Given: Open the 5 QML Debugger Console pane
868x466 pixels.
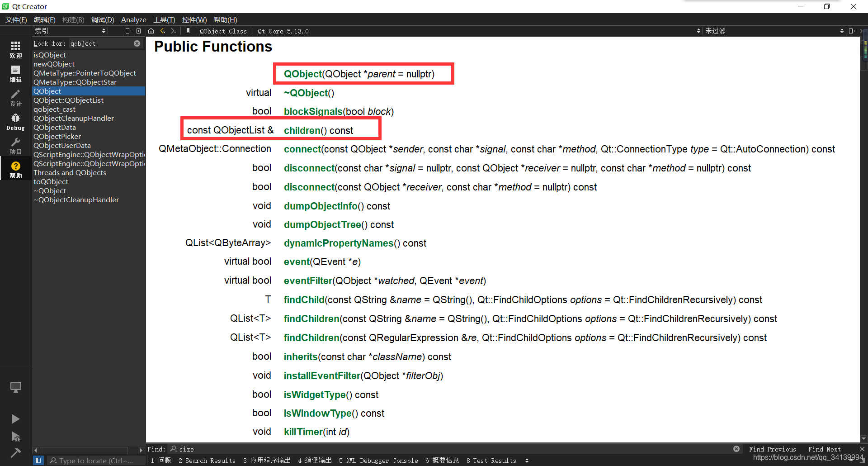Looking at the screenshot, I should 378,461.
